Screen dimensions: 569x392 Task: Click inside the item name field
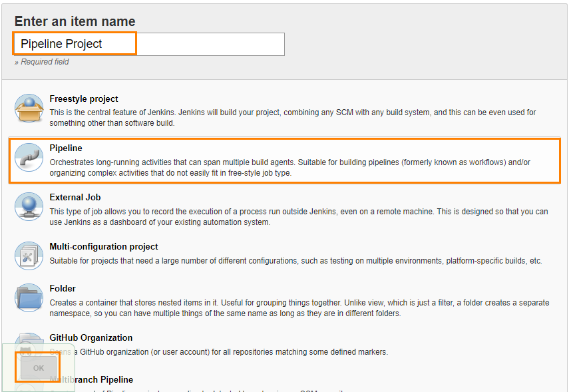(x=200, y=44)
